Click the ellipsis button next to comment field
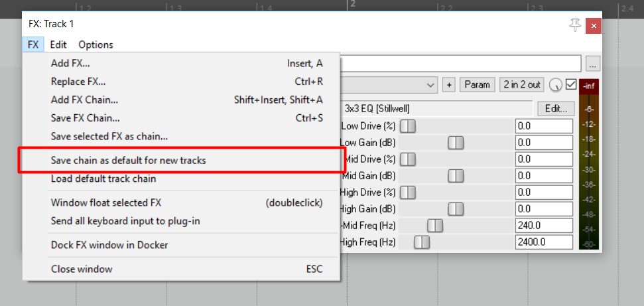This screenshot has height=306, width=644. pyautogui.click(x=593, y=64)
